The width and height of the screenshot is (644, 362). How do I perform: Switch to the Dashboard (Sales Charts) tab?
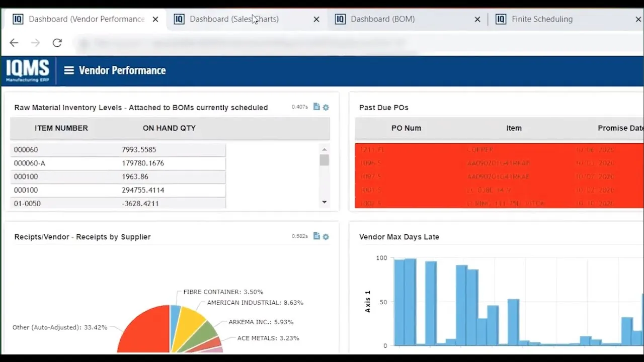[234, 19]
